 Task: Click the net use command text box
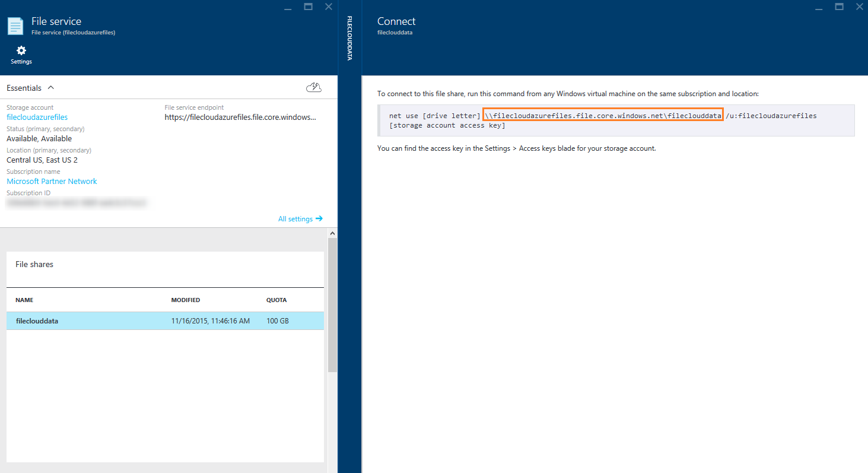[x=616, y=120]
